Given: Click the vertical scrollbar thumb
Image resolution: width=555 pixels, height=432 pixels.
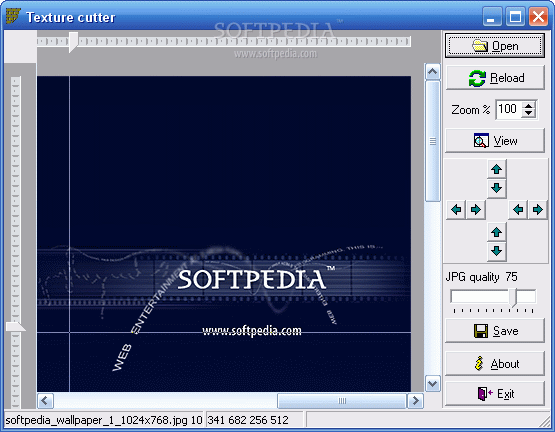Looking at the screenshot, I should click(x=433, y=141).
